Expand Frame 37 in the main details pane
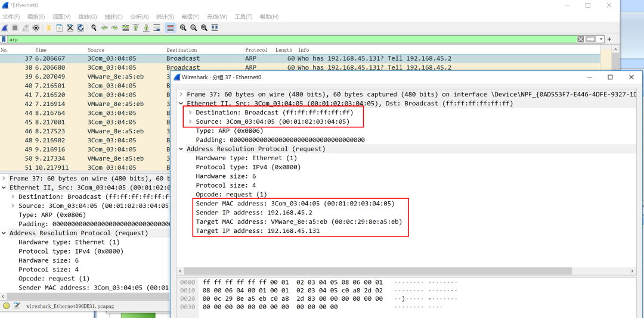 [x=4, y=179]
